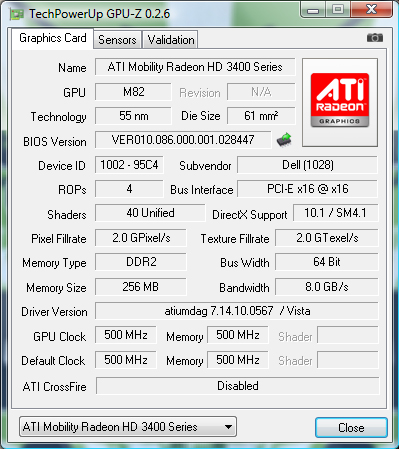Click the Technology value 55 nm
The height and width of the screenshot is (449, 399).
click(x=133, y=116)
